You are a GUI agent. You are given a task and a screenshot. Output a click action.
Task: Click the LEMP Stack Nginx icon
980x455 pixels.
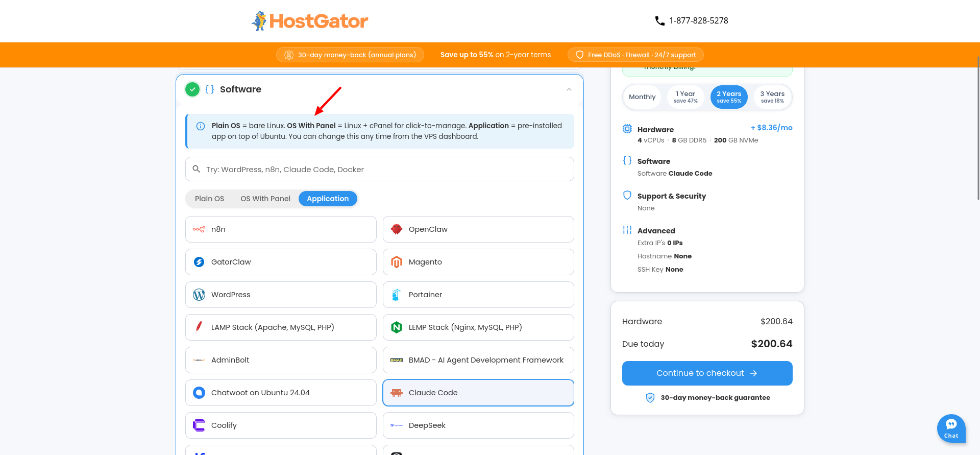(397, 327)
